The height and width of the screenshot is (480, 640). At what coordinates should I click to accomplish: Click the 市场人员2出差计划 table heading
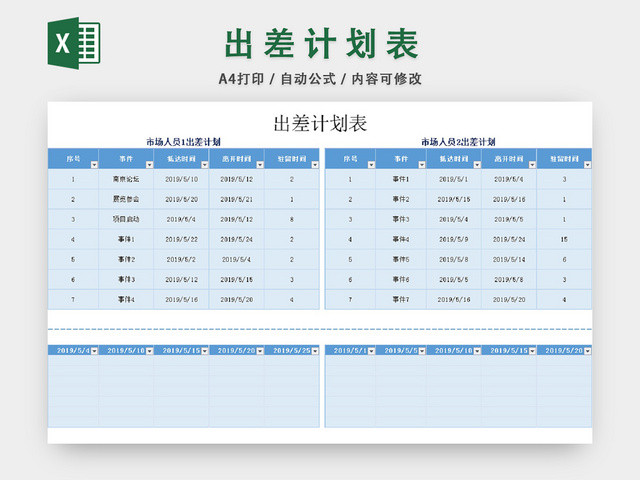458,142
